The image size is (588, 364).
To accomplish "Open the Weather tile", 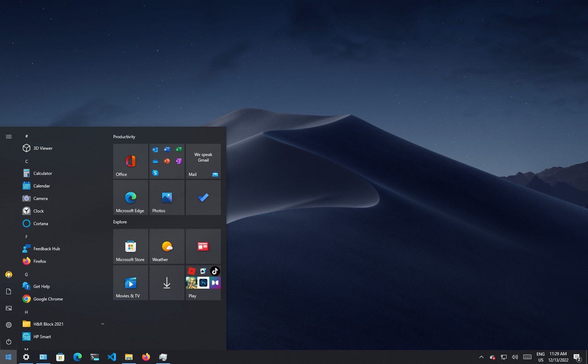I will (167, 246).
